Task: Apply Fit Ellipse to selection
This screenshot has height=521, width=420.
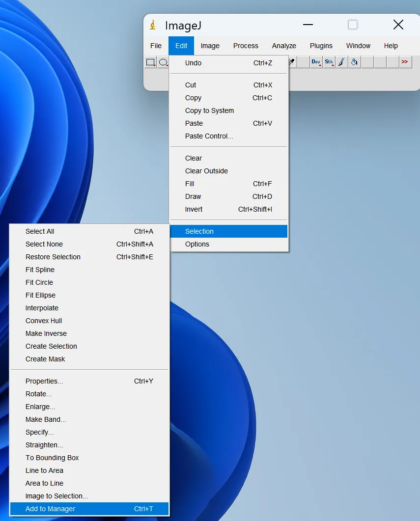Action: click(89, 295)
